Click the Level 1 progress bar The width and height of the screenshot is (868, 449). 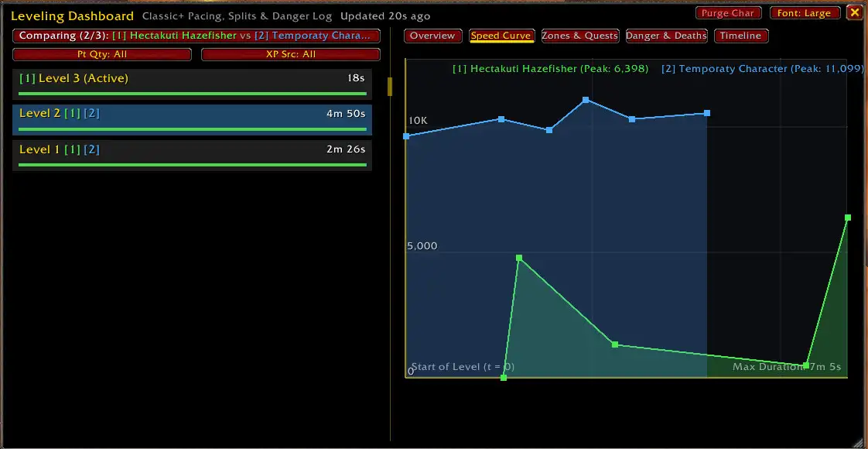[x=192, y=165]
